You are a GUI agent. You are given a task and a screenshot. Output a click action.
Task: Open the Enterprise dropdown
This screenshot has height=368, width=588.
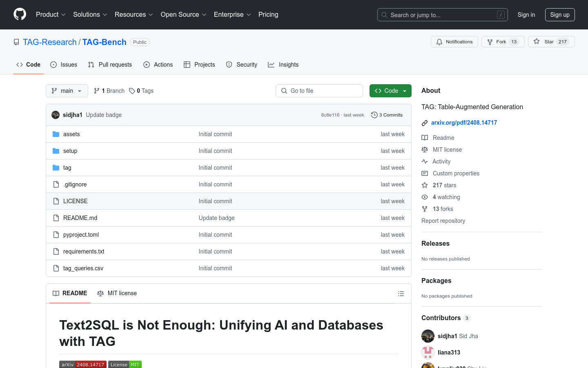click(232, 14)
